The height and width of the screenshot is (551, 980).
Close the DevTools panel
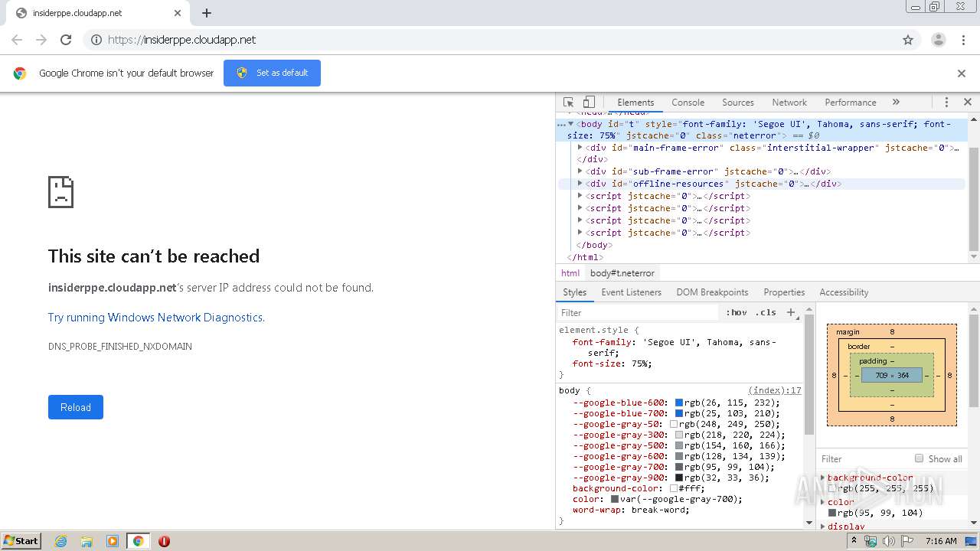click(x=967, y=102)
